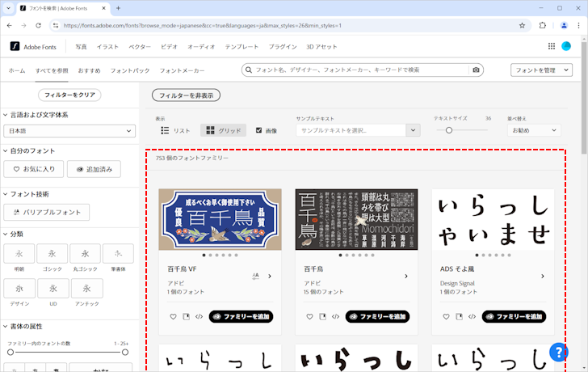
Task: Click the フィルターをクリア button
Action: click(x=69, y=95)
